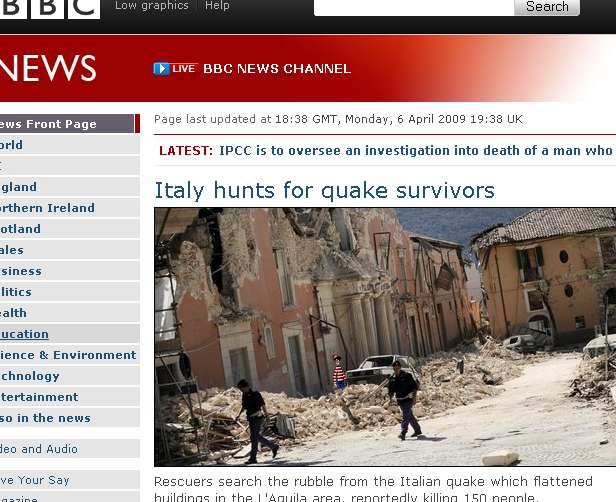Play the LIVE BBC News Channel icon

click(161, 69)
